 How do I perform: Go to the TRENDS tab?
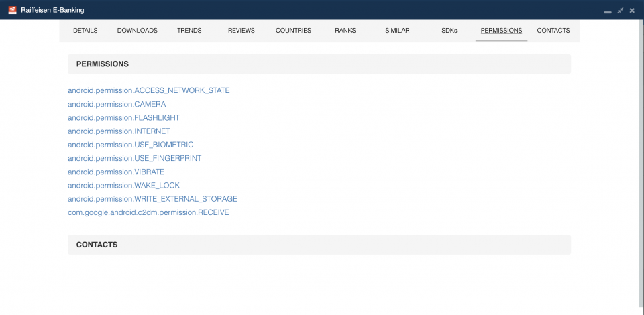pos(189,31)
